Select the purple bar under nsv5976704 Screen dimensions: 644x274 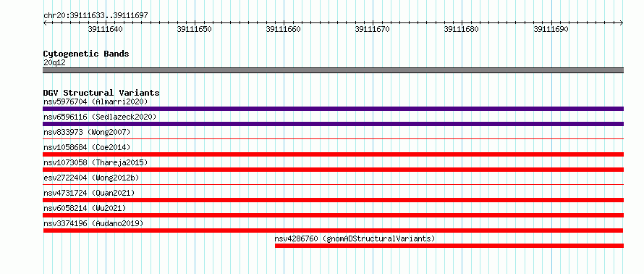(333, 109)
